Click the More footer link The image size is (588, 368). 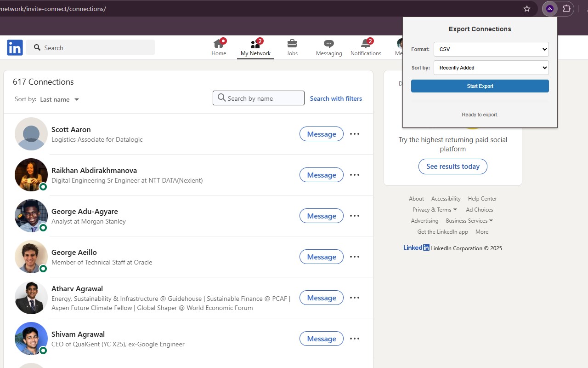482,232
